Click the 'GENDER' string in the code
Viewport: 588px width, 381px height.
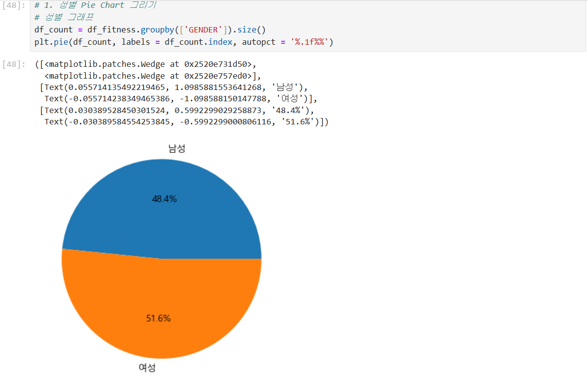click(x=203, y=29)
